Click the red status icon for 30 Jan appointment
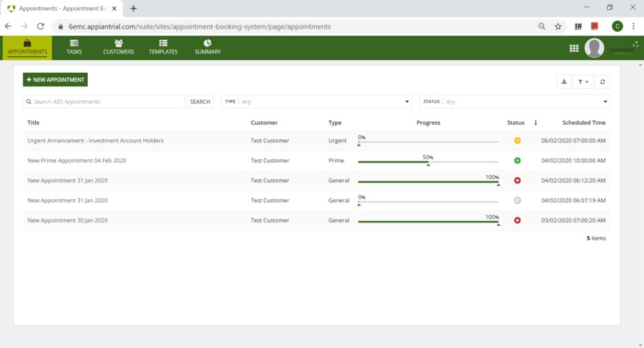 (x=517, y=221)
